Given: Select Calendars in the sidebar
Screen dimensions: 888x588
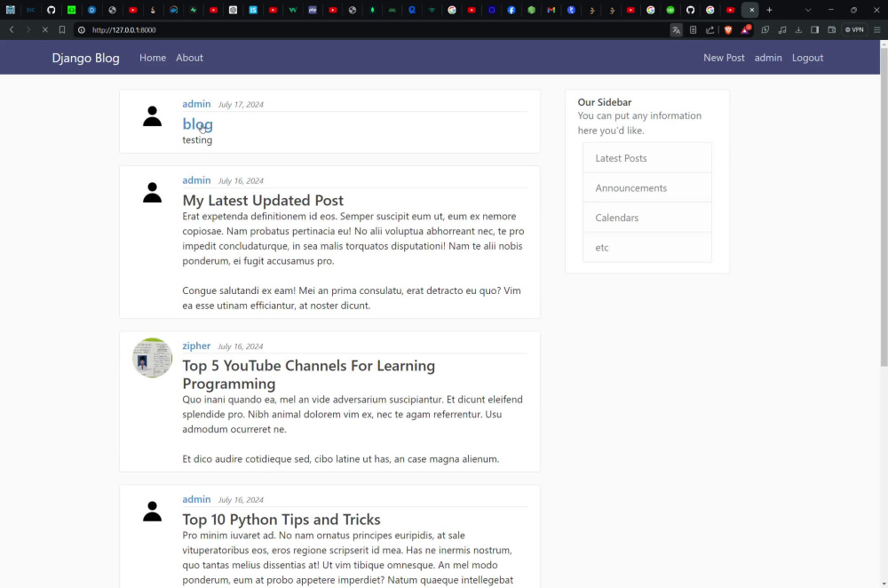Looking at the screenshot, I should coord(647,218).
